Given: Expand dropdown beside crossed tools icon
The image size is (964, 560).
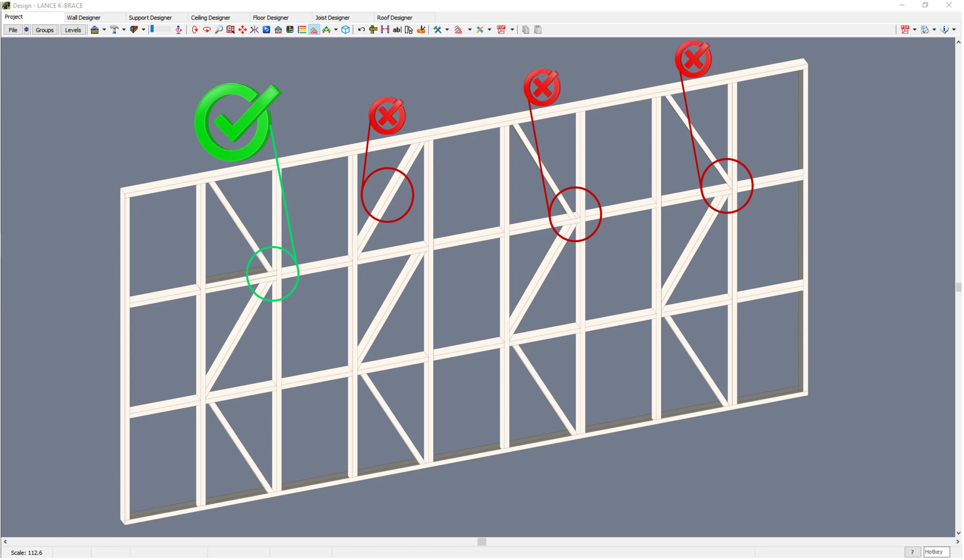Looking at the screenshot, I should 447,30.
